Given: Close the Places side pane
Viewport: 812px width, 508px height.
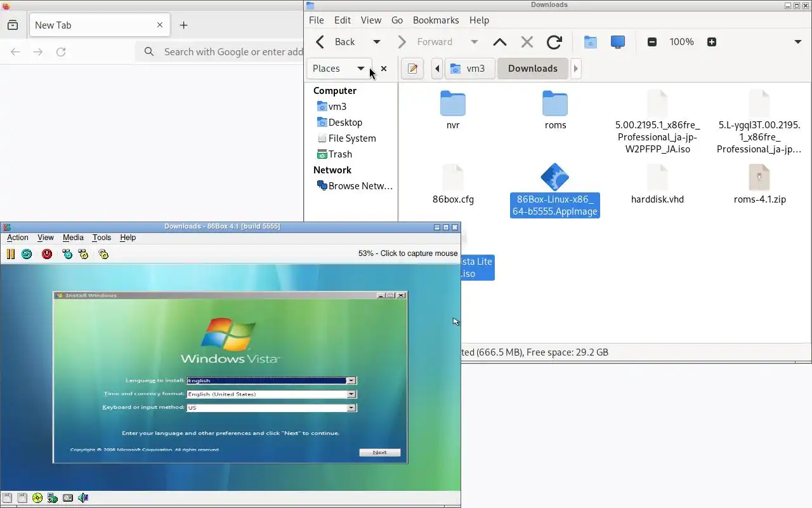Looking at the screenshot, I should (384, 69).
